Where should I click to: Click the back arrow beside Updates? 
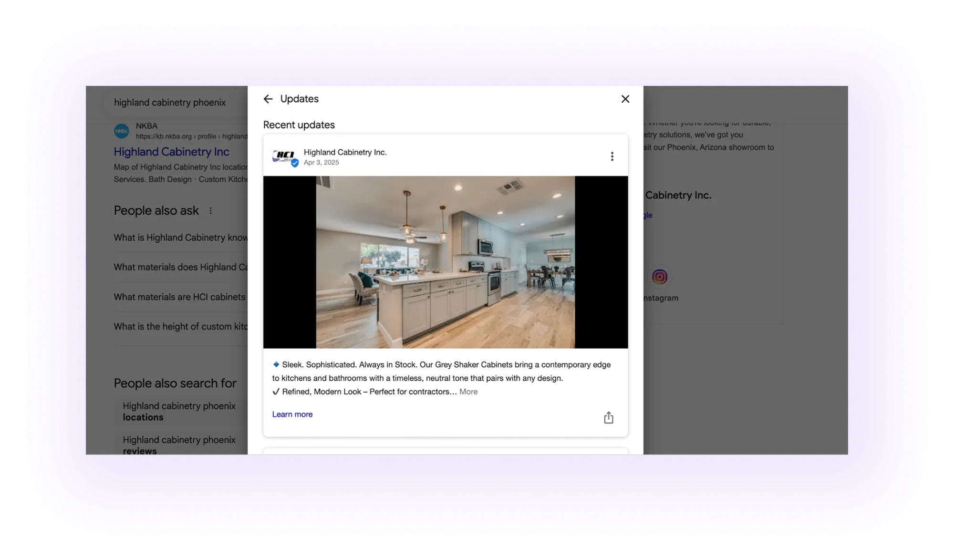[x=268, y=99]
